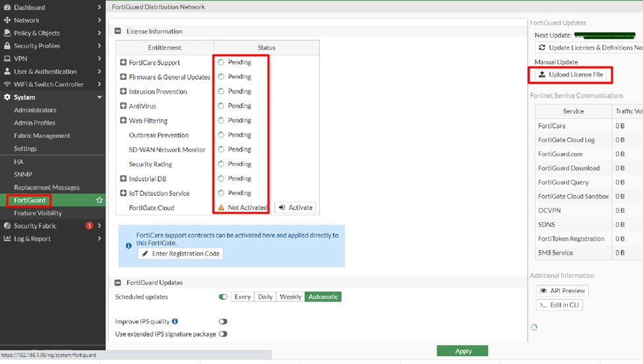This screenshot has width=643, height=364.
Task: Click the Status column header
Action: point(266,47)
